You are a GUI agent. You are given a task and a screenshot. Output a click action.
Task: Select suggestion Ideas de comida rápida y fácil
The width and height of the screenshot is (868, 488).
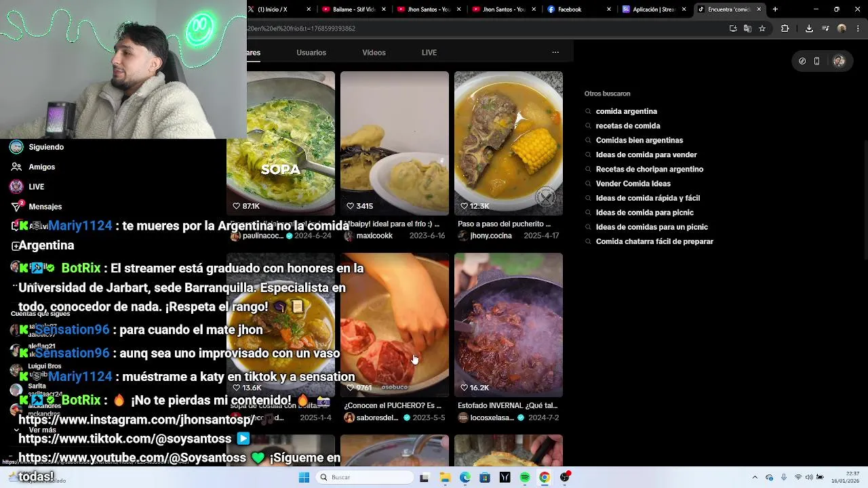tap(648, 198)
